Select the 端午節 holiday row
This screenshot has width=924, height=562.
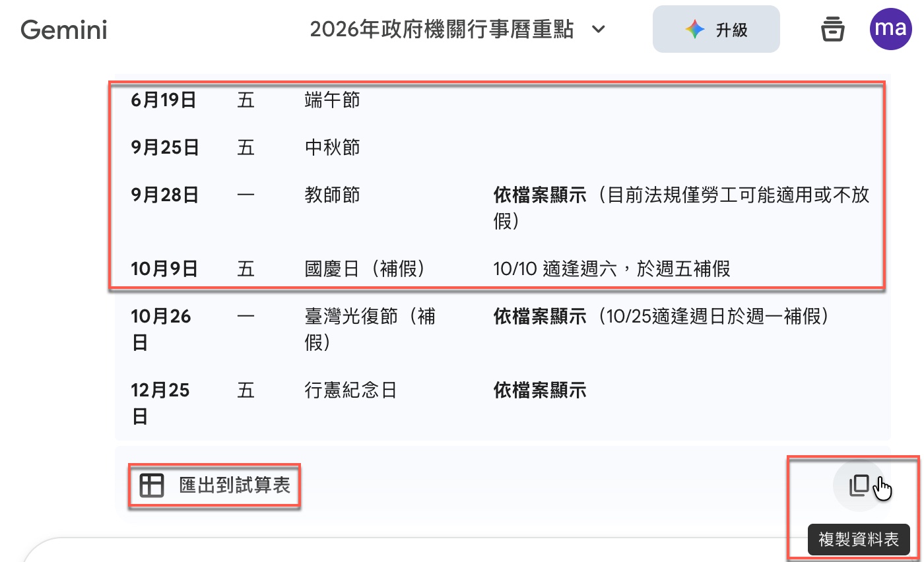332,100
